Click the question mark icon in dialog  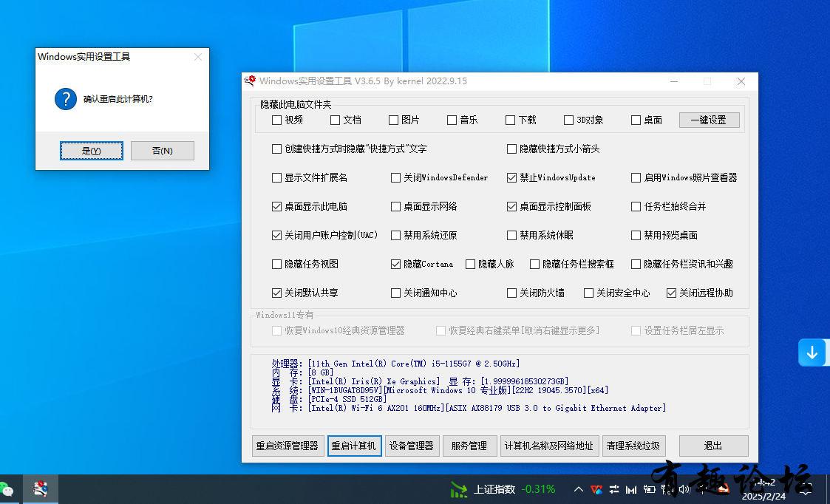click(x=66, y=99)
